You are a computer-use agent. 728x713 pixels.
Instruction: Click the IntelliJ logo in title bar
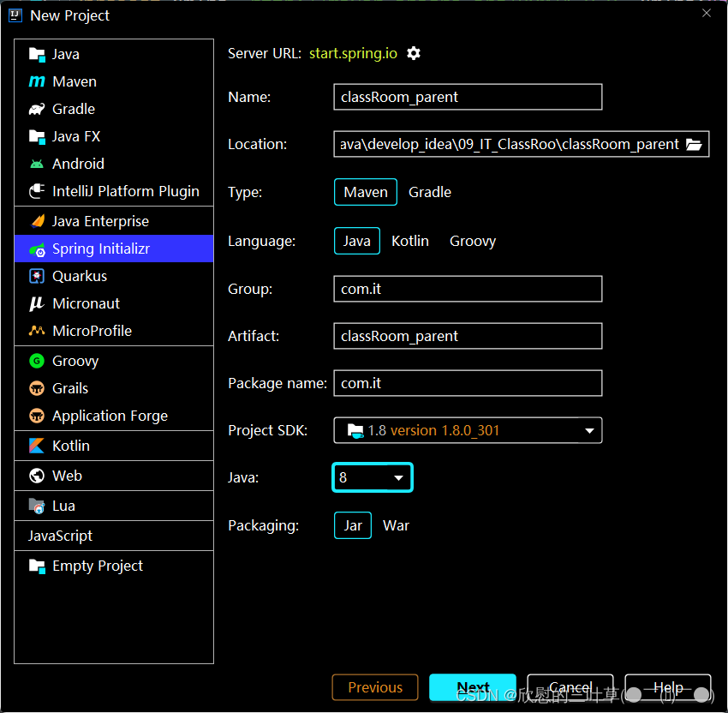(x=15, y=15)
